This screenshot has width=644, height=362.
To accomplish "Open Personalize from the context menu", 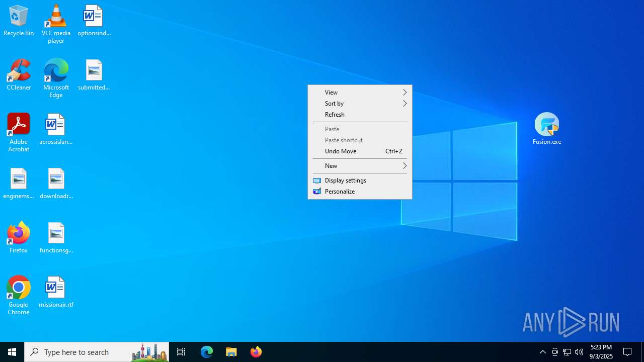I will click(x=360, y=192).
